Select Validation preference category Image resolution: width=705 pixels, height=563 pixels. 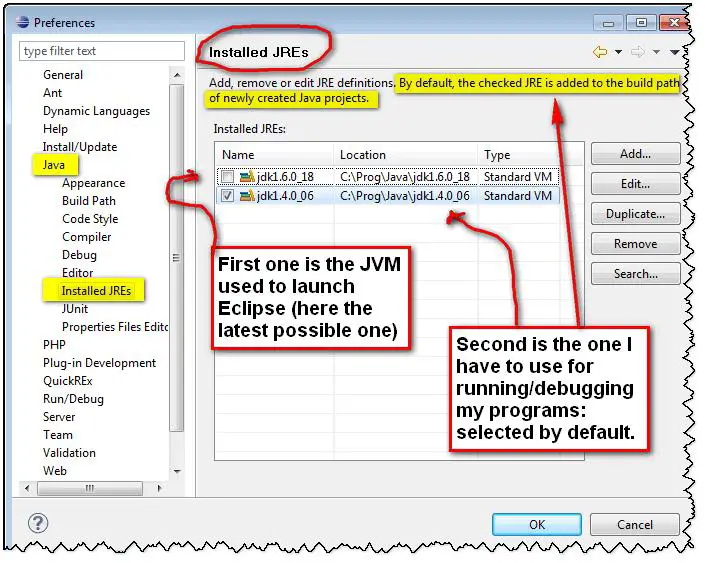pyautogui.click(x=69, y=453)
